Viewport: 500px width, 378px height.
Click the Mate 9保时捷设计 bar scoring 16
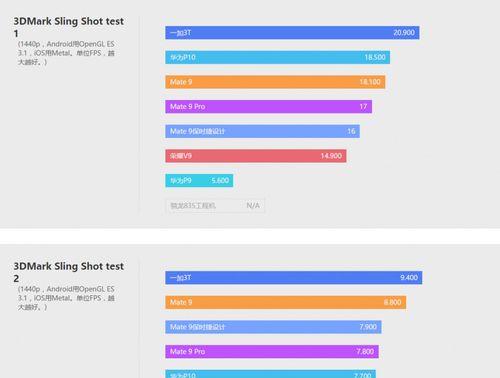pyautogui.click(x=262, y=131)
